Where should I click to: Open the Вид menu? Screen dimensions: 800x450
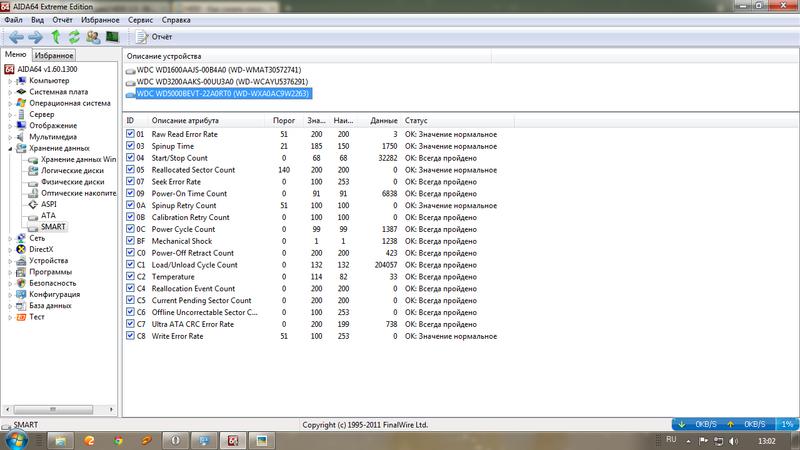37,20
